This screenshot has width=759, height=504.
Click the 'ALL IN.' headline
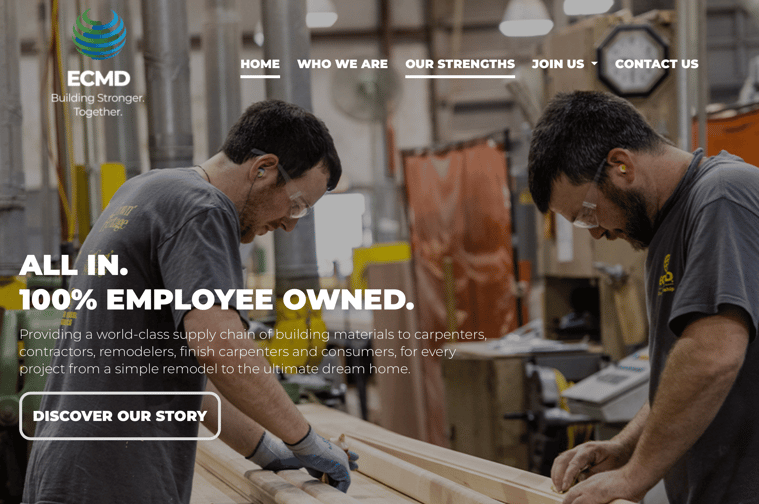[74, 265]
